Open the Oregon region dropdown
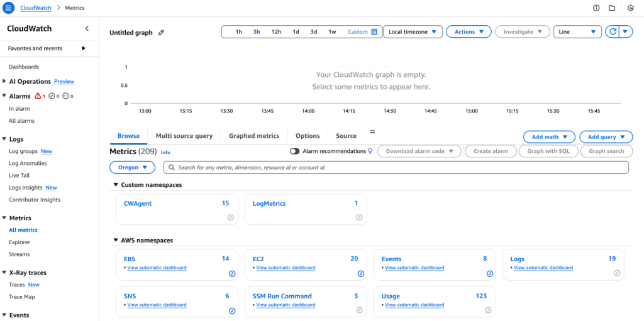Viewport: 644px width, 321px height. click(x=132, y=167)
